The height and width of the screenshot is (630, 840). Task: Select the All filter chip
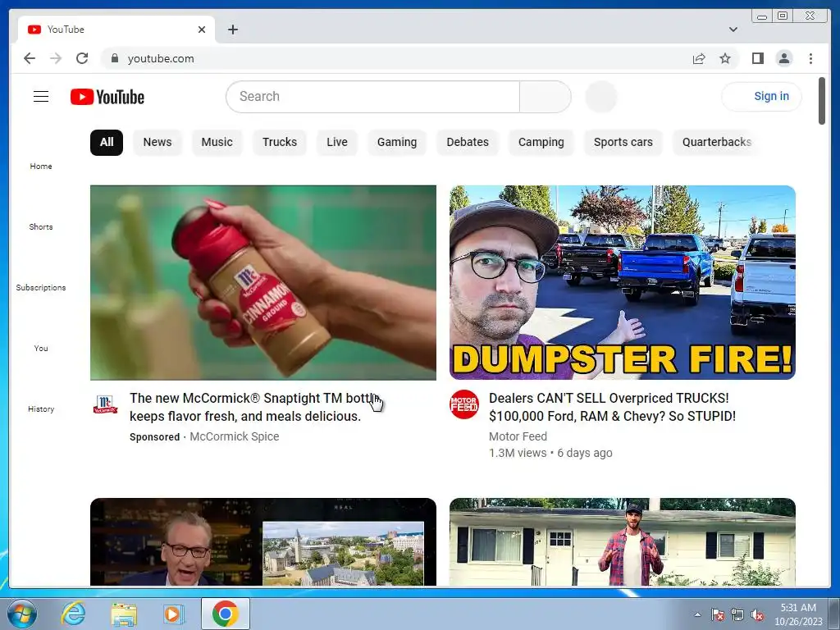coord(107,143)
